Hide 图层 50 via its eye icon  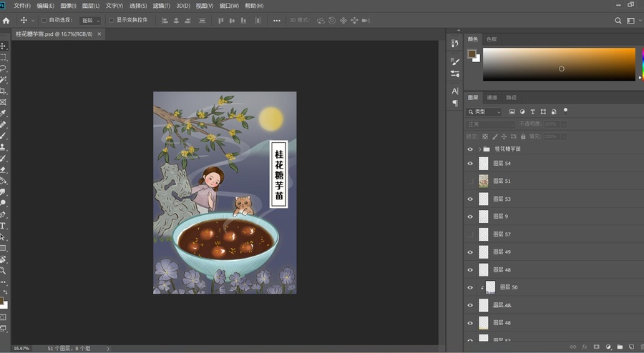pos(470,287)
